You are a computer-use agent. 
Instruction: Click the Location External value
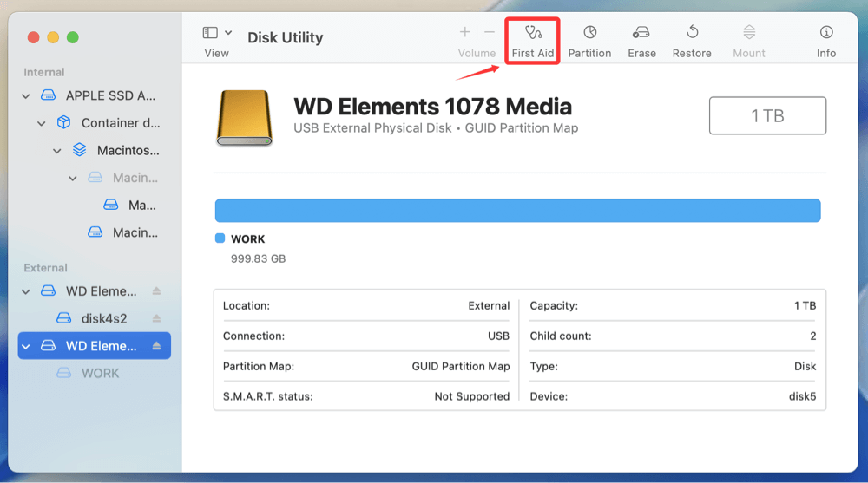coord(489,305)
